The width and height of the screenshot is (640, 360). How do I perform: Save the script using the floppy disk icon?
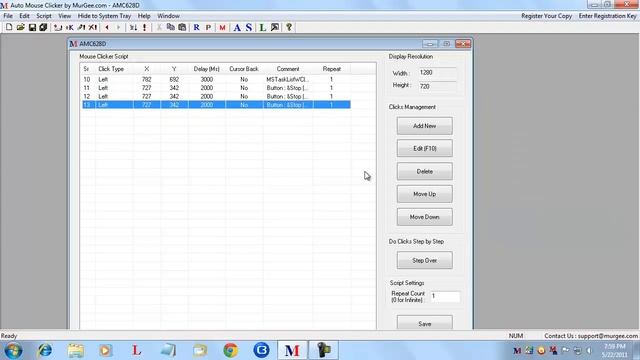click(32, 27)
